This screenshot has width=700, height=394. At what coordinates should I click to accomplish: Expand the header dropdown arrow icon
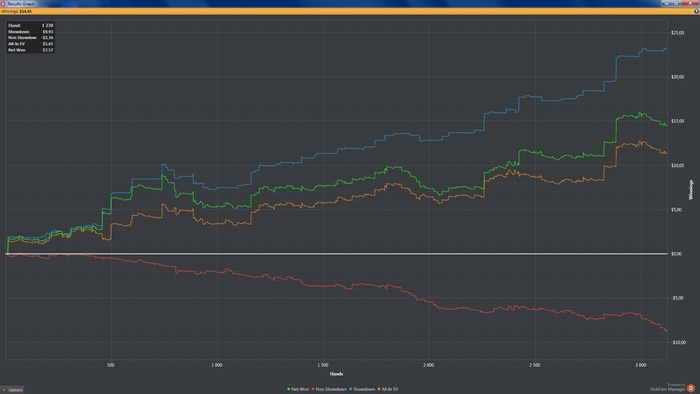(696, 11)
